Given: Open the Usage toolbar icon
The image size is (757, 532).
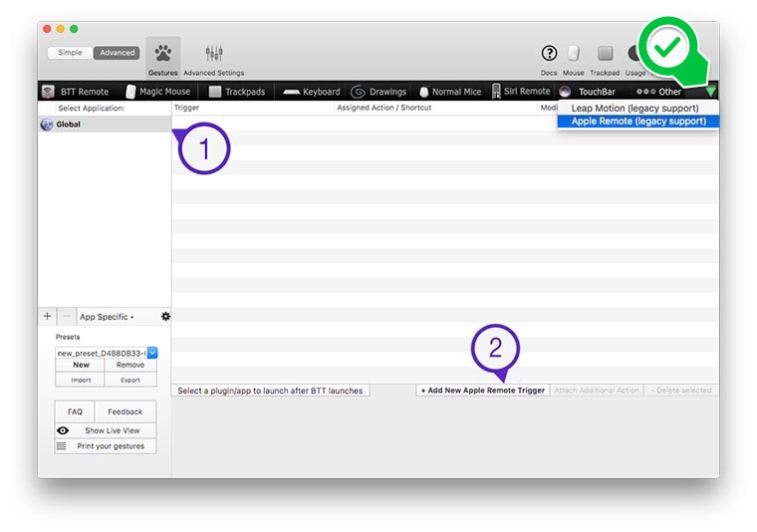Looking at the screenshot, I should tap(634, 59).
